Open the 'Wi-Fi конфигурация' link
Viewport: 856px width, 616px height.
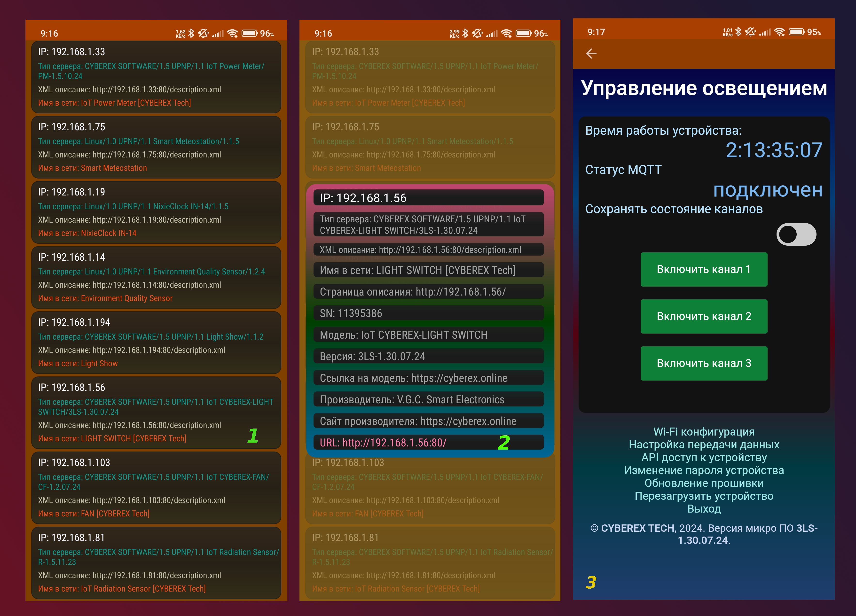(x=704, y=431)
